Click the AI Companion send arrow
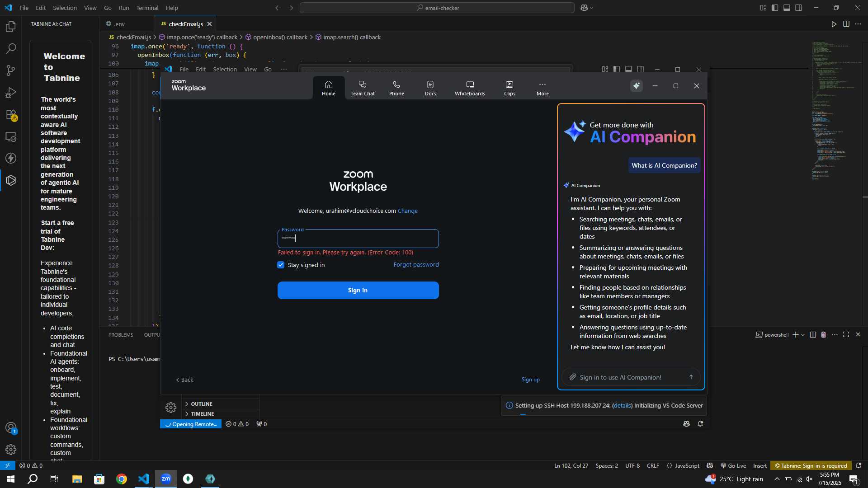 (x=691, y=377)
